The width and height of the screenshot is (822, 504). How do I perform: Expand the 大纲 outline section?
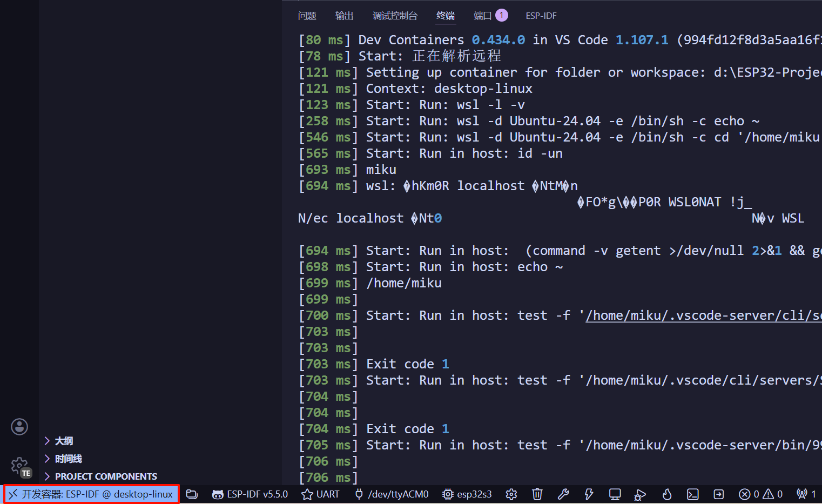click(64, 441)
